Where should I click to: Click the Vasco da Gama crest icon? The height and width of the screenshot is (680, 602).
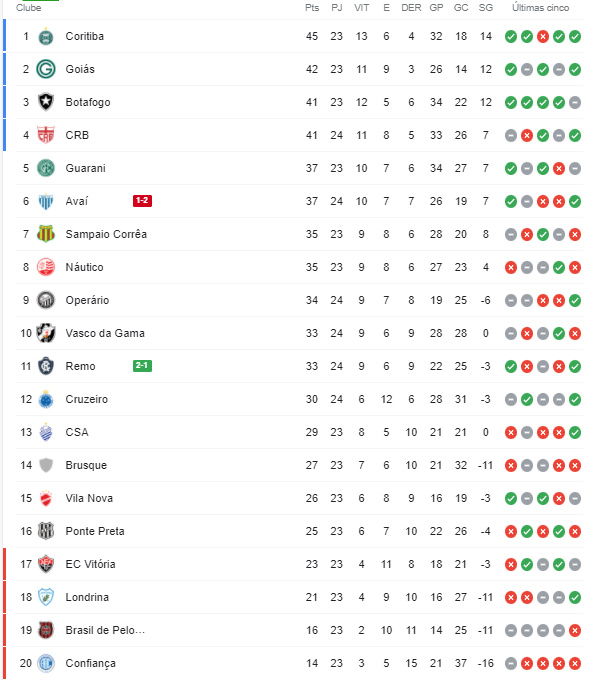tap(45, 333)
